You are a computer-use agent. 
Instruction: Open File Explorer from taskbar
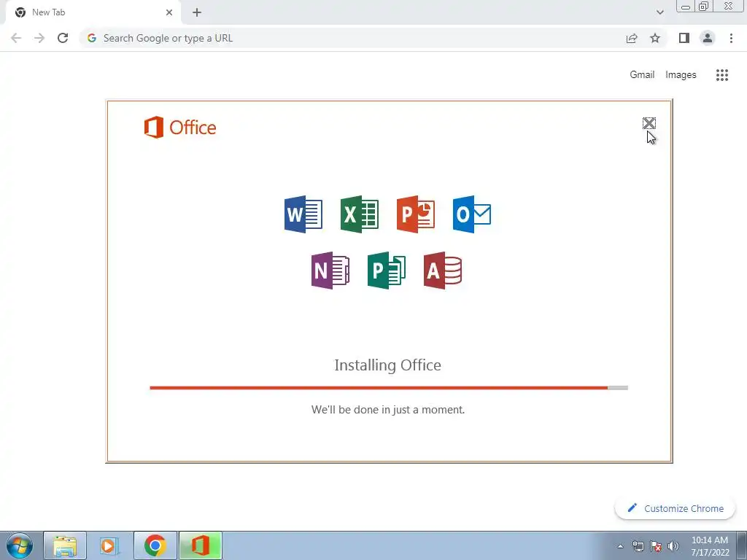[x=65, y=545]
